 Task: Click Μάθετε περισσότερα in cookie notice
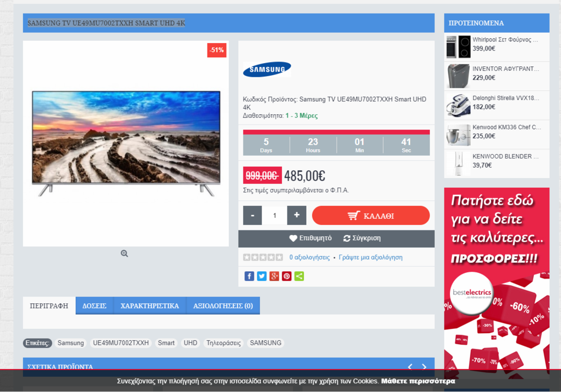click(x=418, y=381)
